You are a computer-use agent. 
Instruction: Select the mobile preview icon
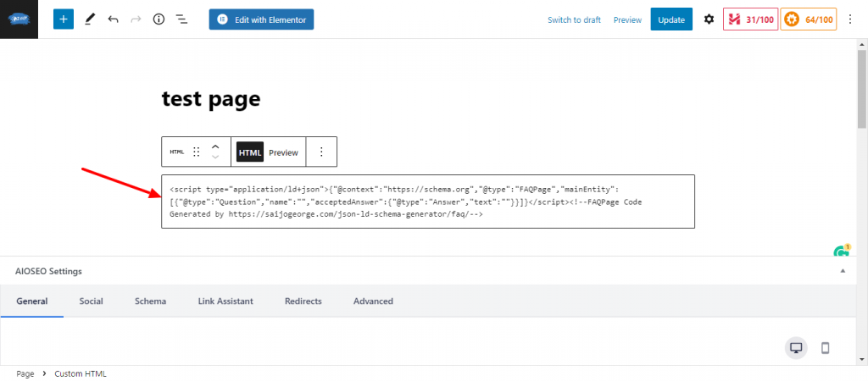825,348
